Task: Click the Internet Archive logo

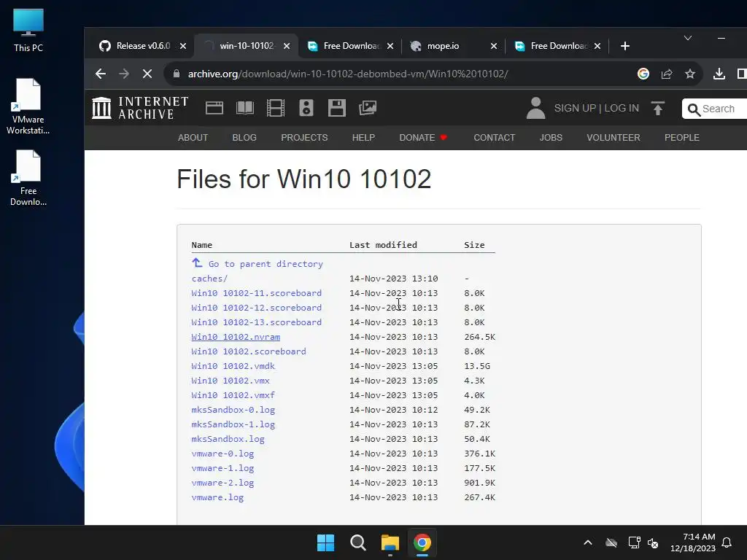Action: pos(140,108)
